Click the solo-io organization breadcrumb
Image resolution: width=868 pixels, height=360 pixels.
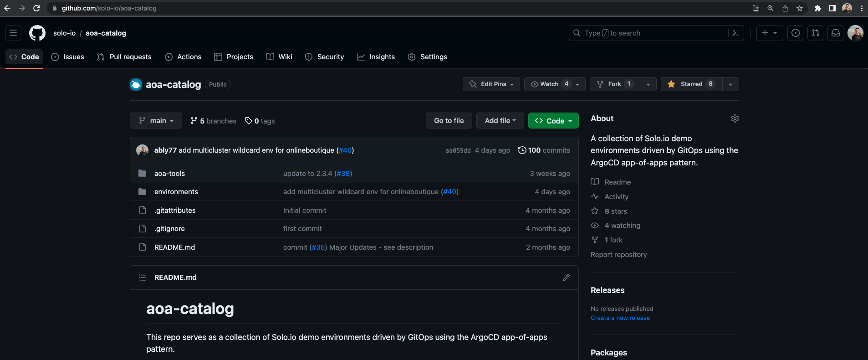[65, 33]
